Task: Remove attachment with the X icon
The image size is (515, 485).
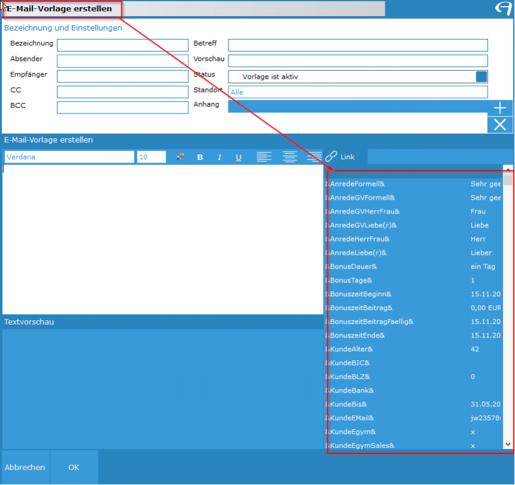Action: pos(500,125)
